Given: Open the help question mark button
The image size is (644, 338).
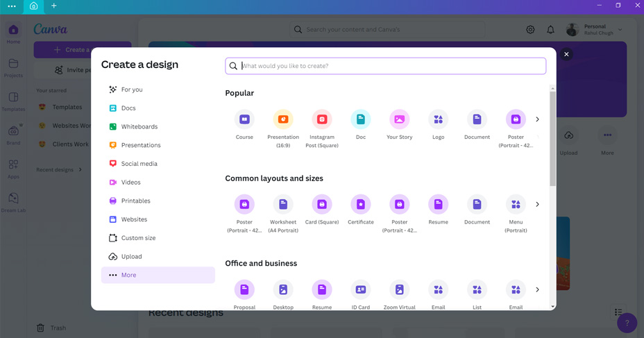Looking at the screenshot, I should [x=627, y=323].
